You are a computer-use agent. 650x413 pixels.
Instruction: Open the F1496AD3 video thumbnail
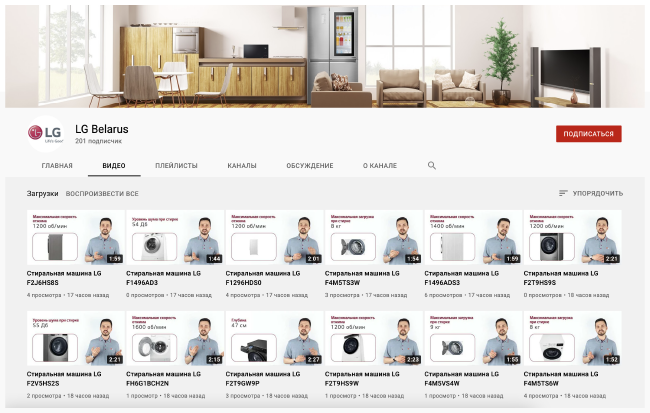[175, 237]
